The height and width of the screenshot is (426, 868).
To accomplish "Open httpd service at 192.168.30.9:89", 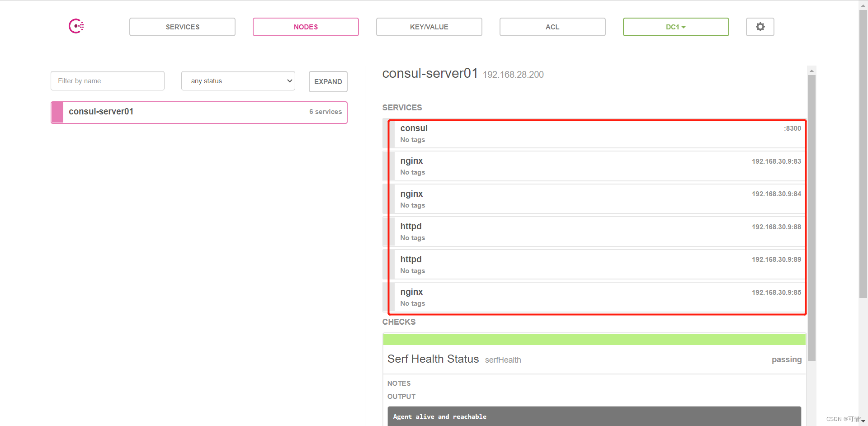I will (594, 265).
